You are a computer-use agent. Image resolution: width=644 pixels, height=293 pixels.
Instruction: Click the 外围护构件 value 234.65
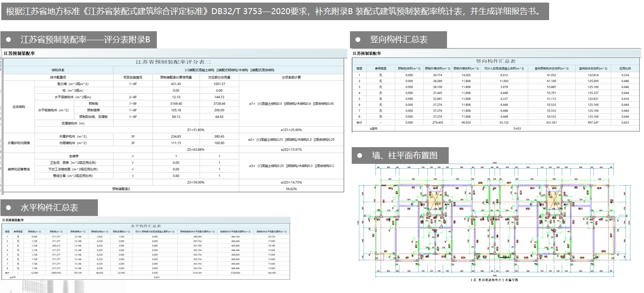click(176, 136)
